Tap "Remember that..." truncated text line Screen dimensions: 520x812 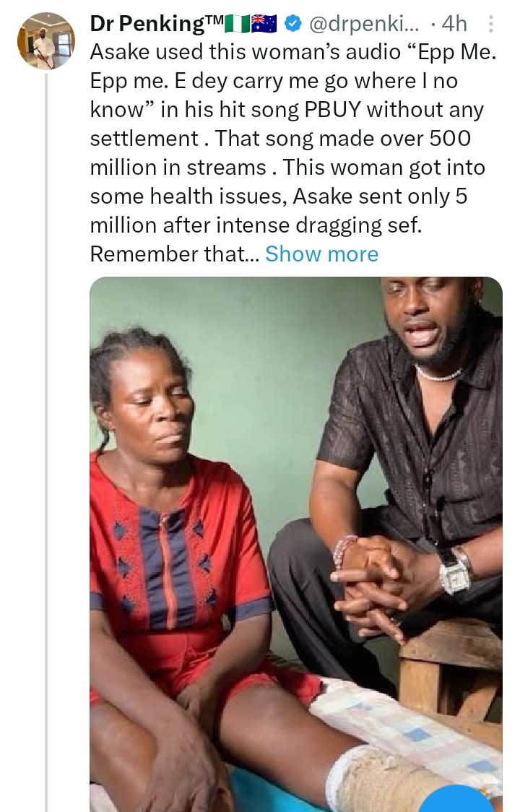173,254
